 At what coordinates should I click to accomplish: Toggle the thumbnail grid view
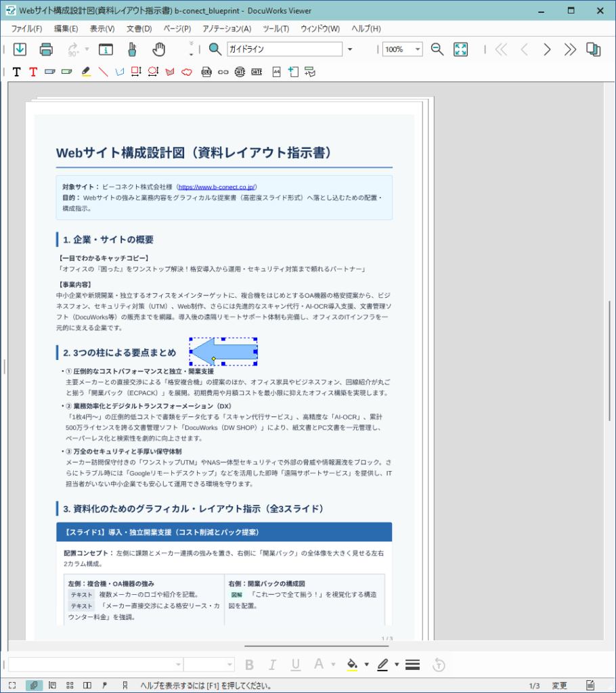(x=70, y=686)
